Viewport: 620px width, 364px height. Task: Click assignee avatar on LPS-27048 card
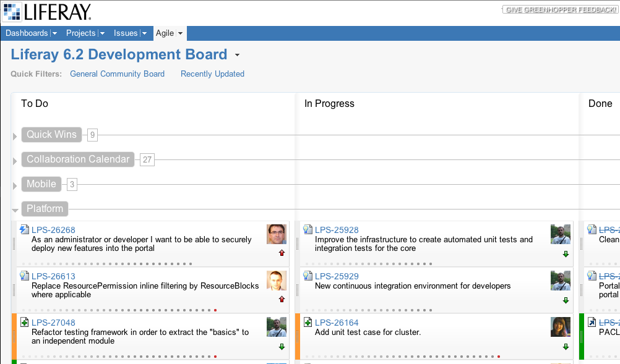coord(277,327)
